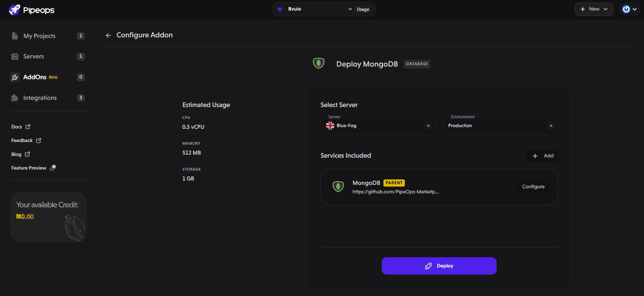The image size is (644, 296).
Task: Click the AddOns plug icon
Action: (x=15, y=77)
